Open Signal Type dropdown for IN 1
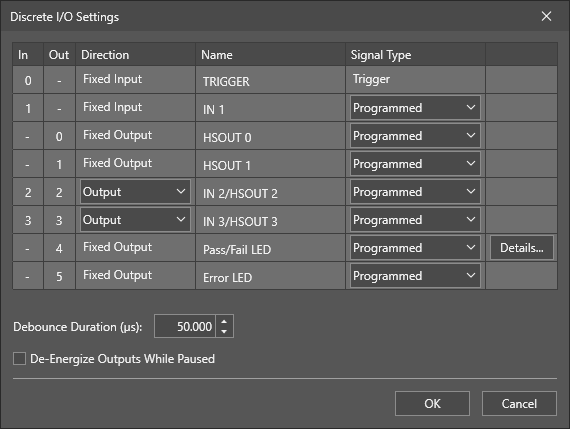This screenshot has width=570, height=429. [415, 108]
